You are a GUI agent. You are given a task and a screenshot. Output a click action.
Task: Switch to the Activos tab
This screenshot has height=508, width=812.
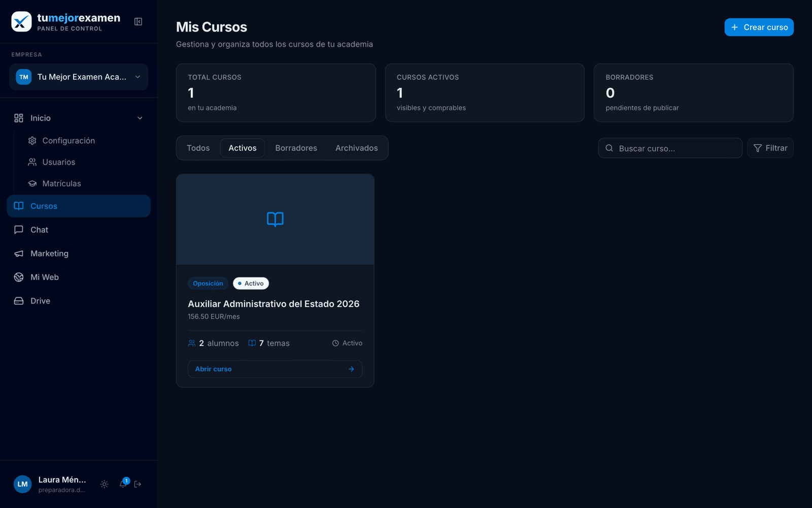pos(243,148)
